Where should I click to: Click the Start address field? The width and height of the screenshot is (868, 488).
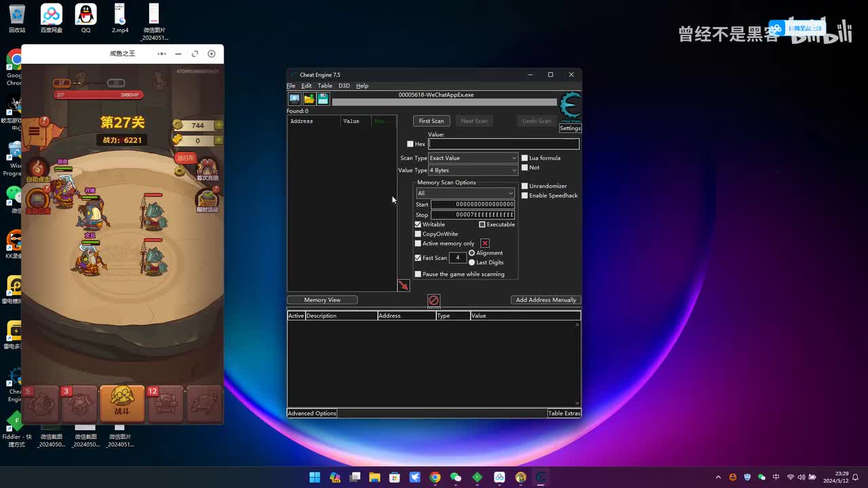473,204
